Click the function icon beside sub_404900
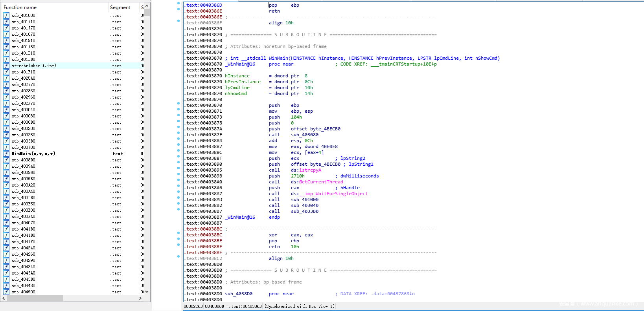This screenshot has height=311, width=644. (6, 292)
